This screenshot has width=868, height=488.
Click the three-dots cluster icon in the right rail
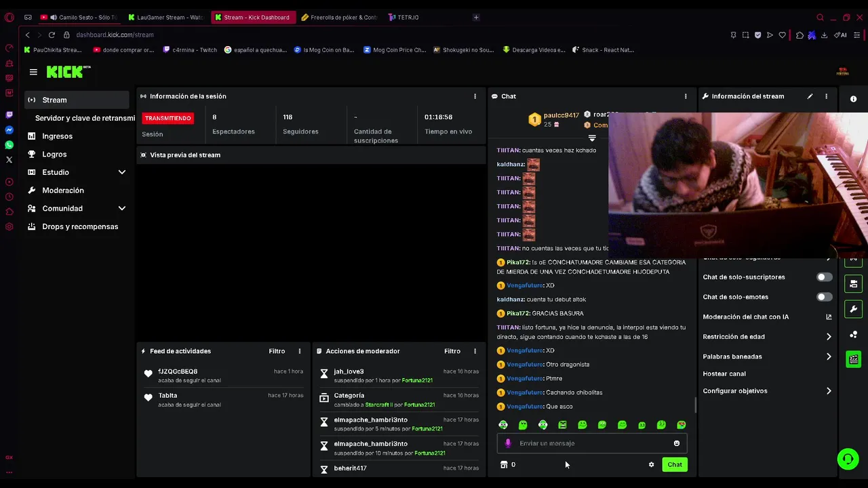click(x=853, y=334)
